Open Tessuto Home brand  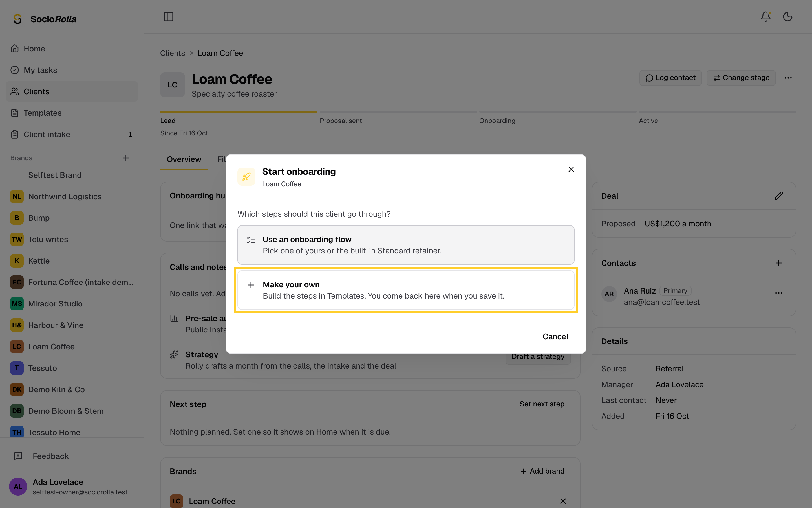72,432
